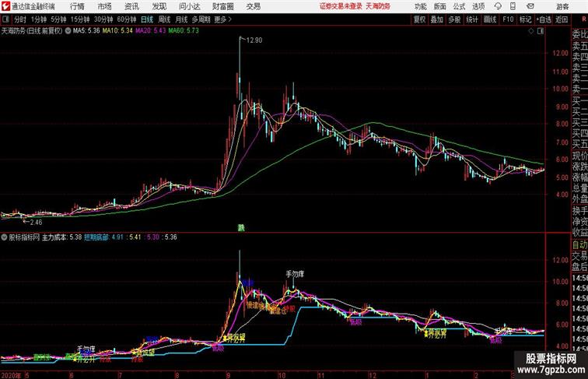Open the 公式 menu
The width and height of the screenshot is (588, 379).
459,6
